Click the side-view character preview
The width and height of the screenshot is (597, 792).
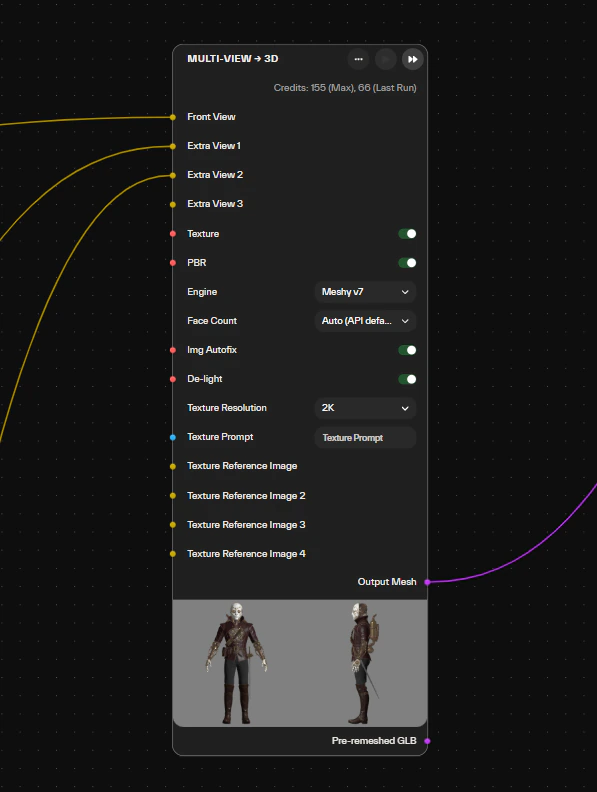[364, 663]
